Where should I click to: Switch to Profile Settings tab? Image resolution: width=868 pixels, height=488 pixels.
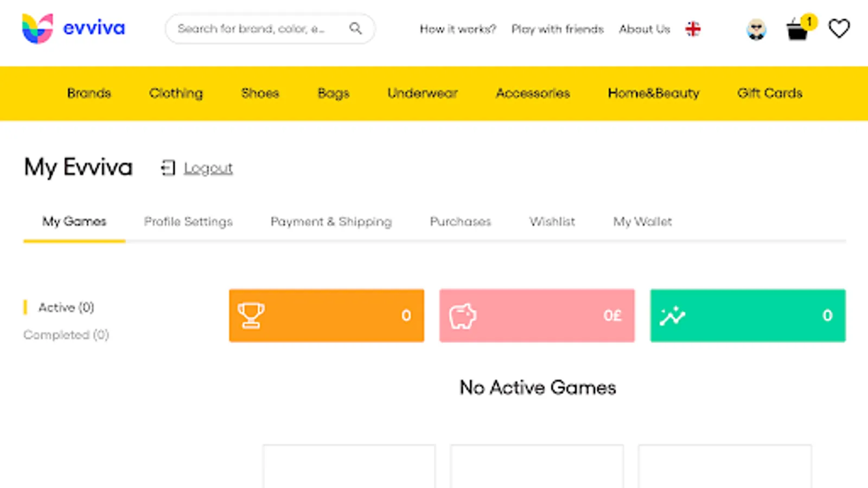tap(188, 221)
